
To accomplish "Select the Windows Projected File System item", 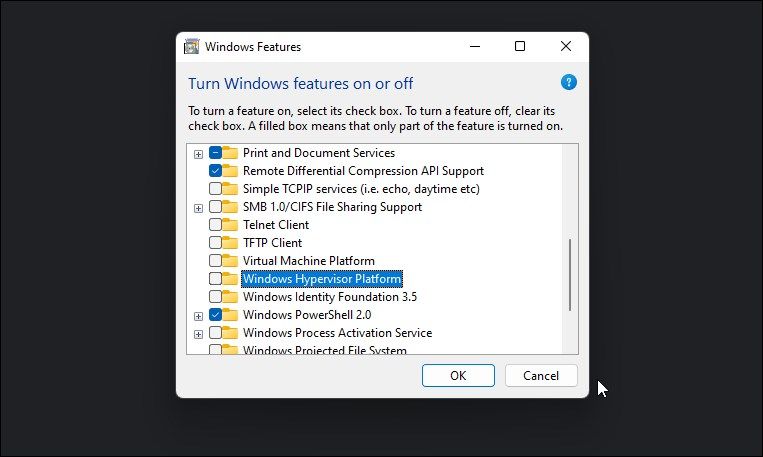I will pos(324,350).
